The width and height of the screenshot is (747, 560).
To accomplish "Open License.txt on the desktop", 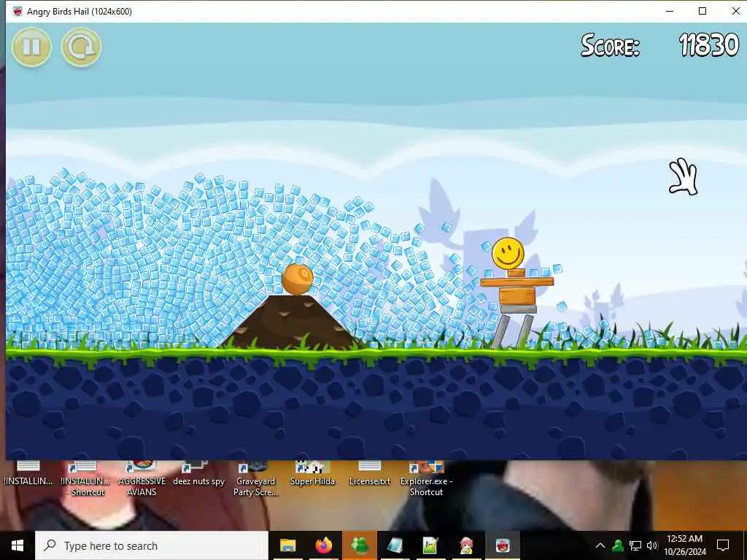I will [x=370, y=474].
